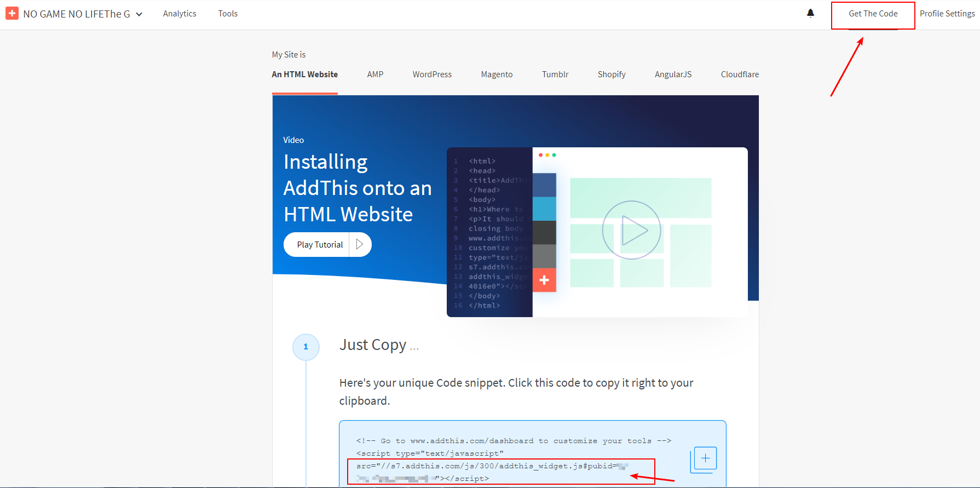Click the orange plus share button in preview
The height and width of the screenshot is (488, 980).
(x=544, y=280)
